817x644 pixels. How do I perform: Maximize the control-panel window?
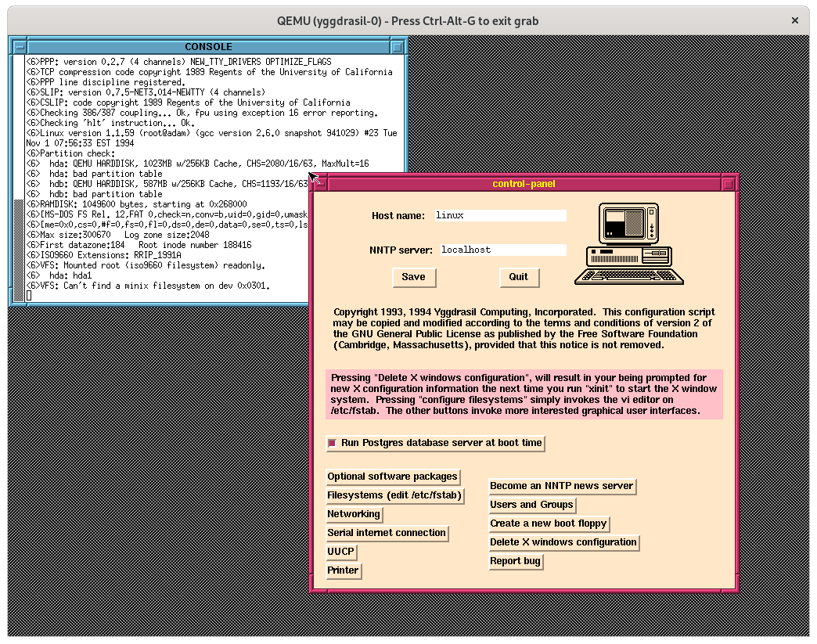coord(729,184)
